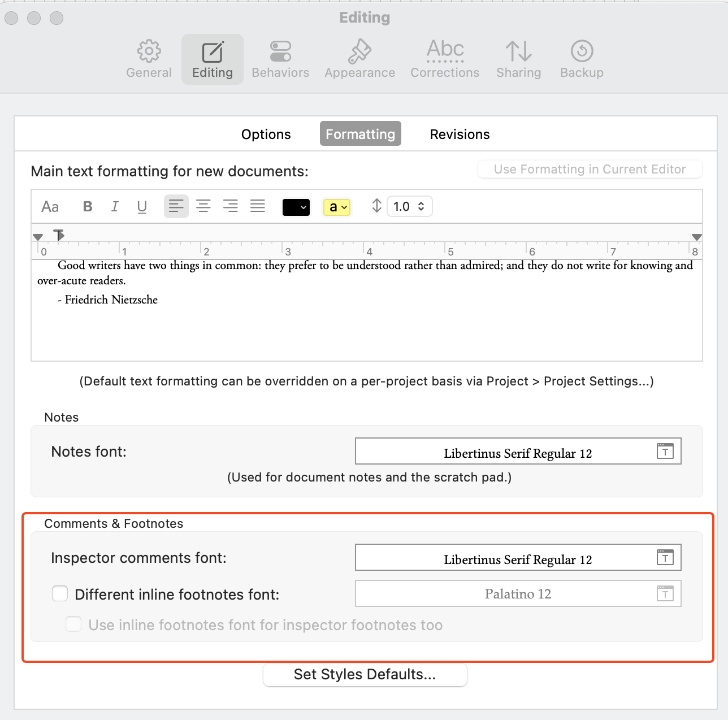728x720 pixels.
Task: Toggle underline formatting
Action: tap(142, 207)
